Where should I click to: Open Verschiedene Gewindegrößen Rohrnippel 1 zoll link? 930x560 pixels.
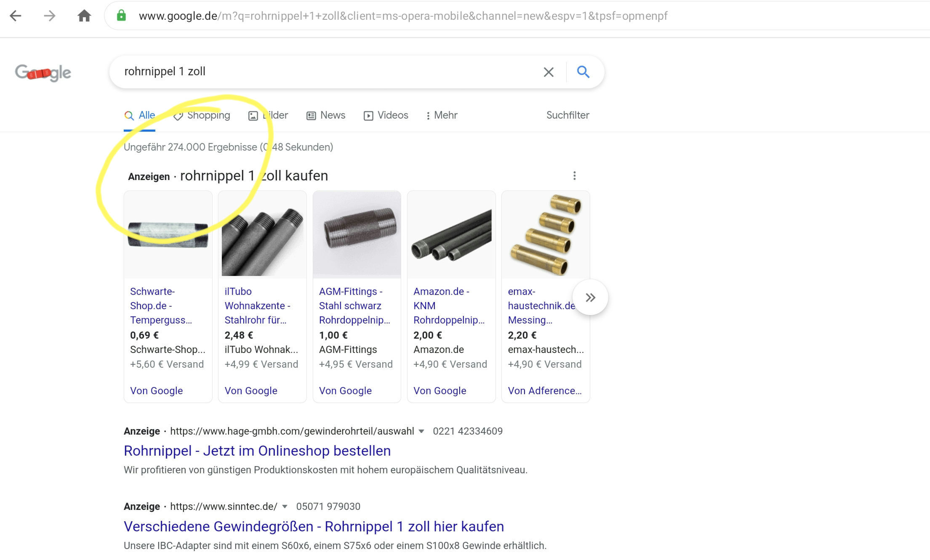[x=314, y=526]
